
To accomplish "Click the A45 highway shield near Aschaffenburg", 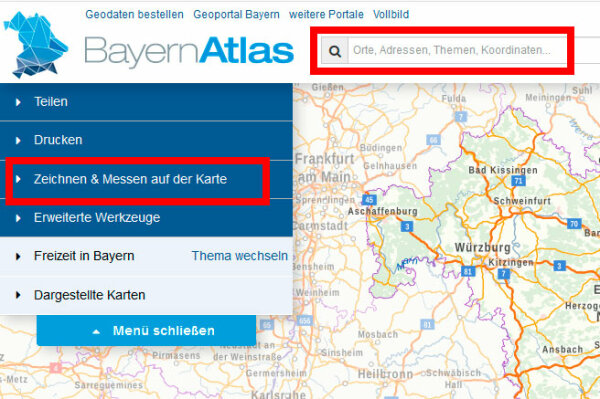I will (369, 199).
